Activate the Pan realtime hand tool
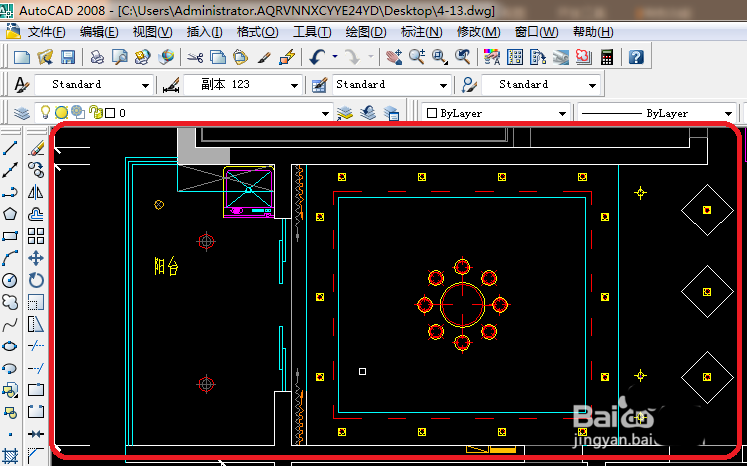Viewport: 747px width, 466px height. tap(394, 57)
